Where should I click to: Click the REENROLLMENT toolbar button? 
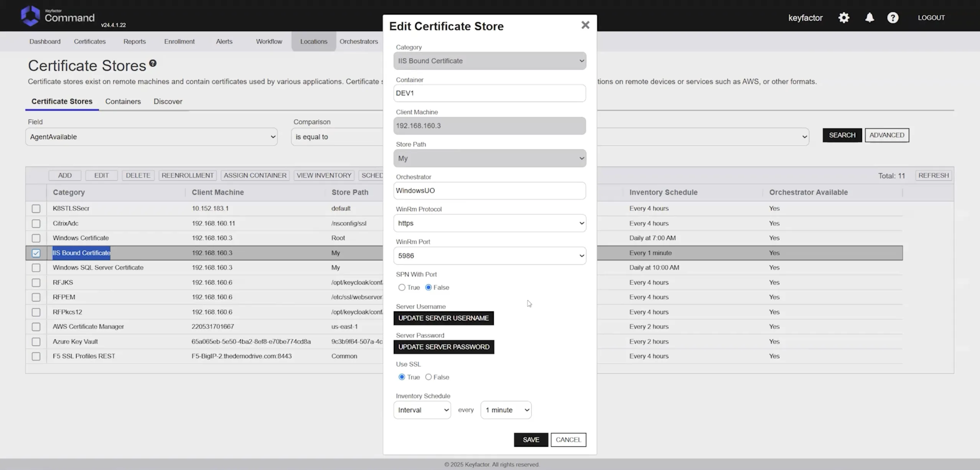tap(188, 175)
